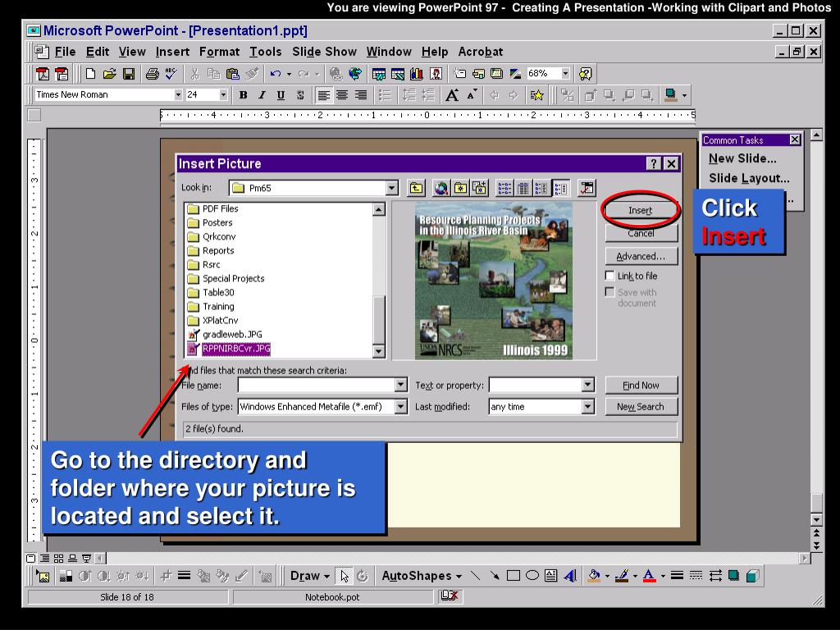Expand the Last modified dropdown
This screenshot has height=630, width=840.
[x=587, y=407]
